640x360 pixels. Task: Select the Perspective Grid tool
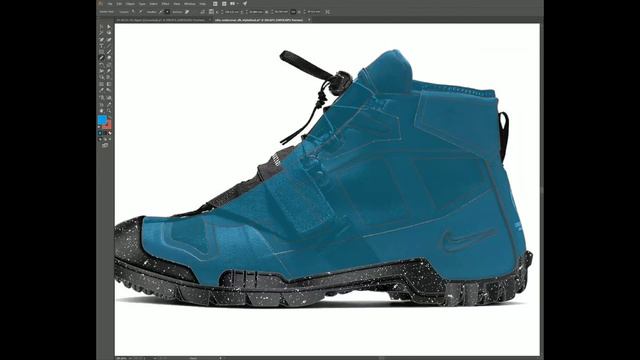pos(109,77)
